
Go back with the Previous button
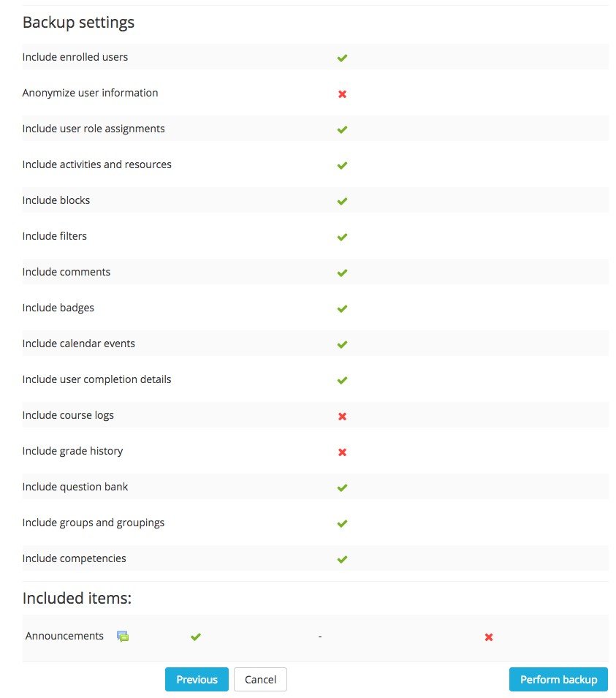coord(197,680)
